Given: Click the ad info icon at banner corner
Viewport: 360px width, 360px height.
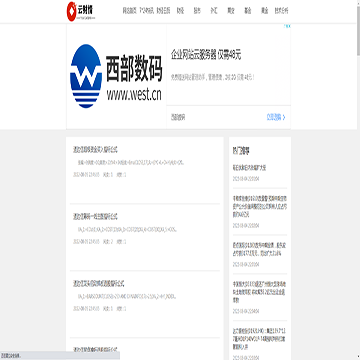Looking at the screenshot, I should (x=288, y=26).
